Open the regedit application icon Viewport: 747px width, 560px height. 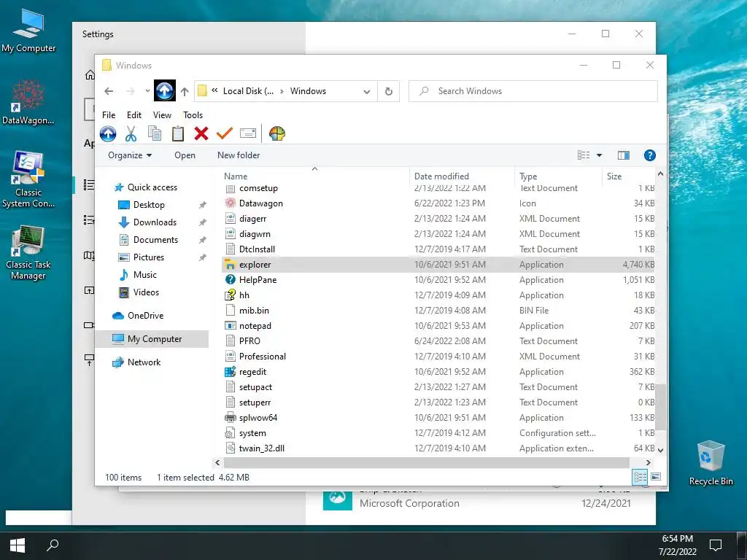tap(230, 372)
